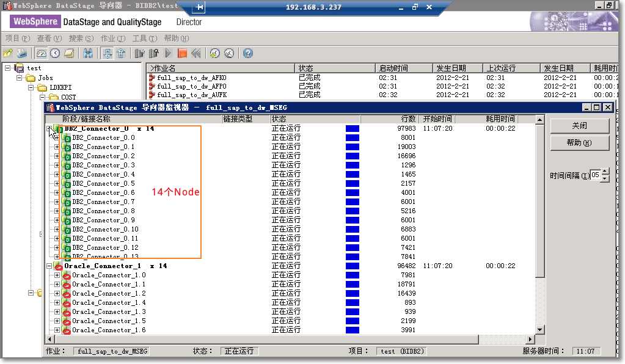The width and height of the screenshot is (625, 364).
Task: Sort by the 作业名 column header
Action: (221, 68)
